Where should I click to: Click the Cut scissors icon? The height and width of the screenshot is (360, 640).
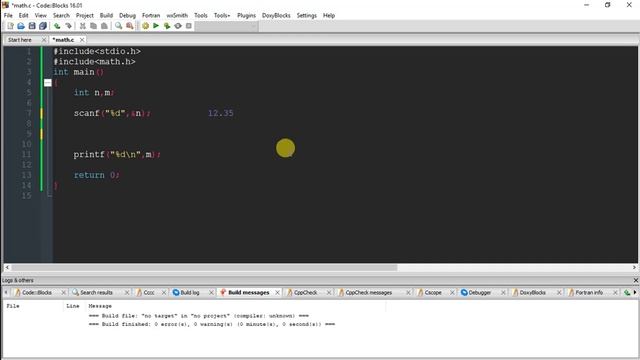click(82, 26)
